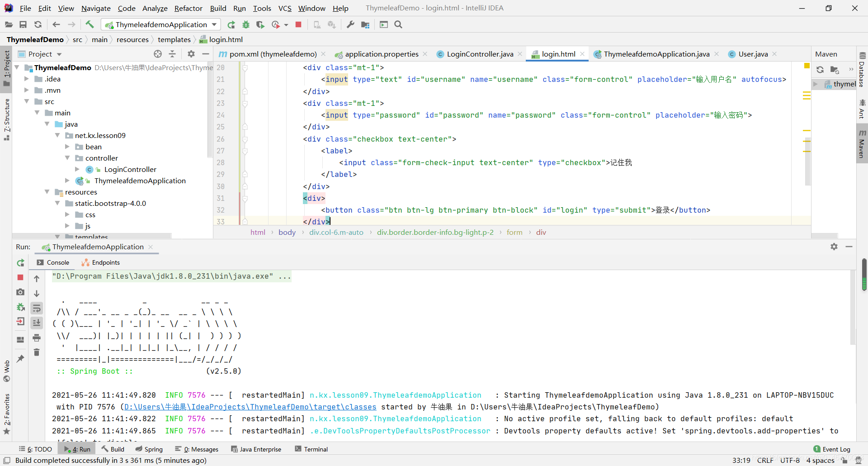
Task: Click the Locate file target icon in the Project panel
Action: tap(158, 54)
